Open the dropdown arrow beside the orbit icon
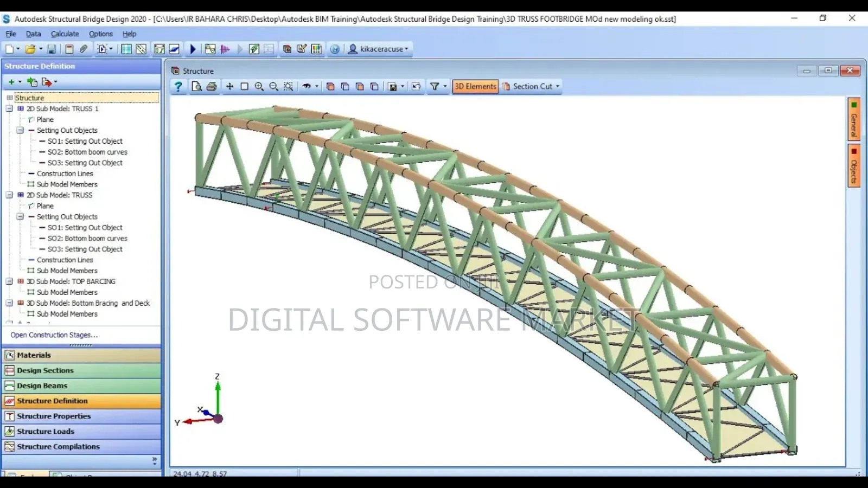 point(317,86)
